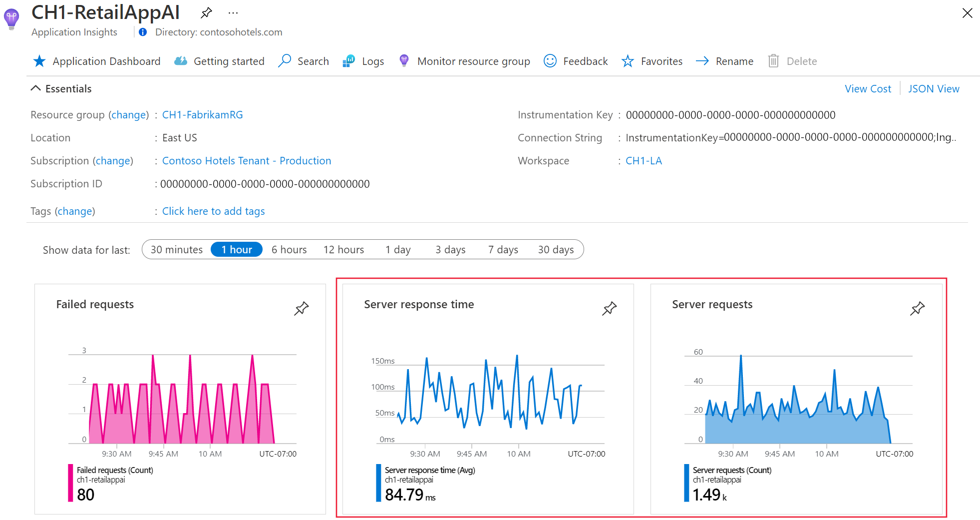The width and height of the screenshot is (980, 520).
Task: Open Logs from the command bar
Action: click(372, 61)
